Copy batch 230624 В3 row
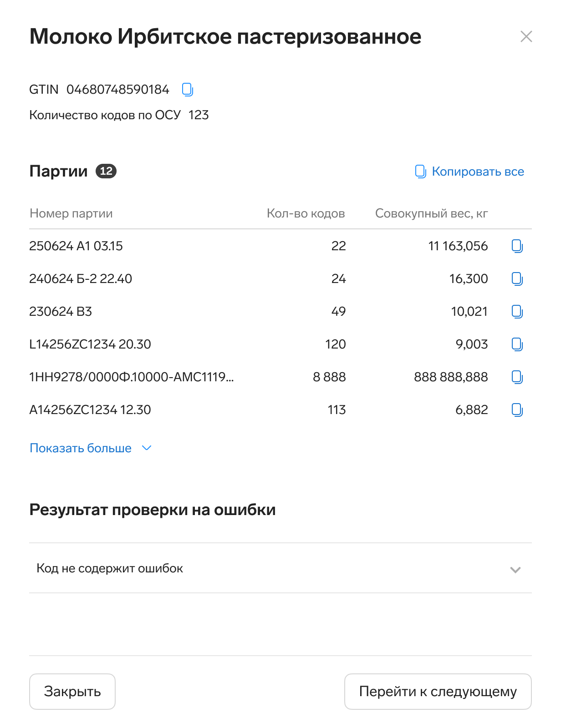The height and width of the screenshot is (728, 561). 517,312
